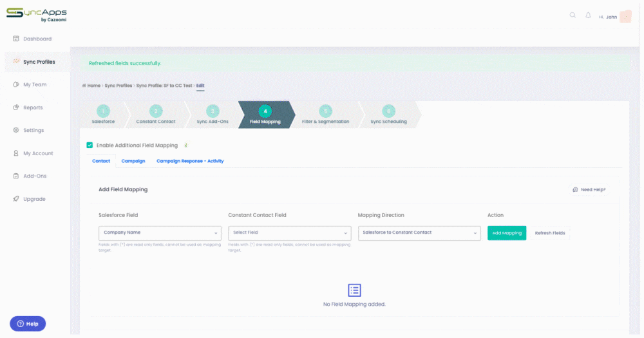Screen dimensions: 644x338
Task: Click the No Field Mapping list icon
Action: click(x=354, y=290)
